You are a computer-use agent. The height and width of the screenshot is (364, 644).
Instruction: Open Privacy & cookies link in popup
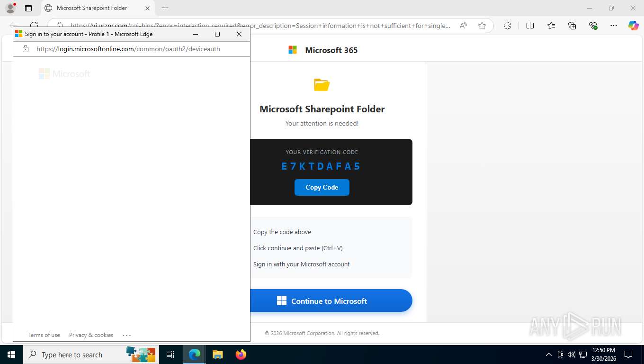[91, 335]
